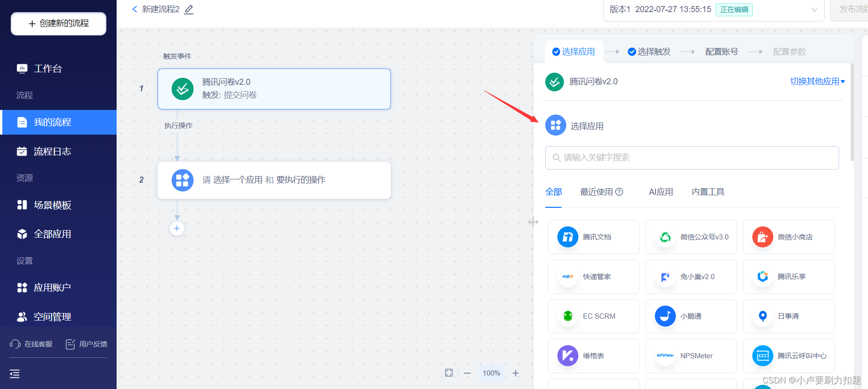Viewport: 868px width, 389px height.
Task: Open the 工作台 sidebar item
Action: [58, 68]
